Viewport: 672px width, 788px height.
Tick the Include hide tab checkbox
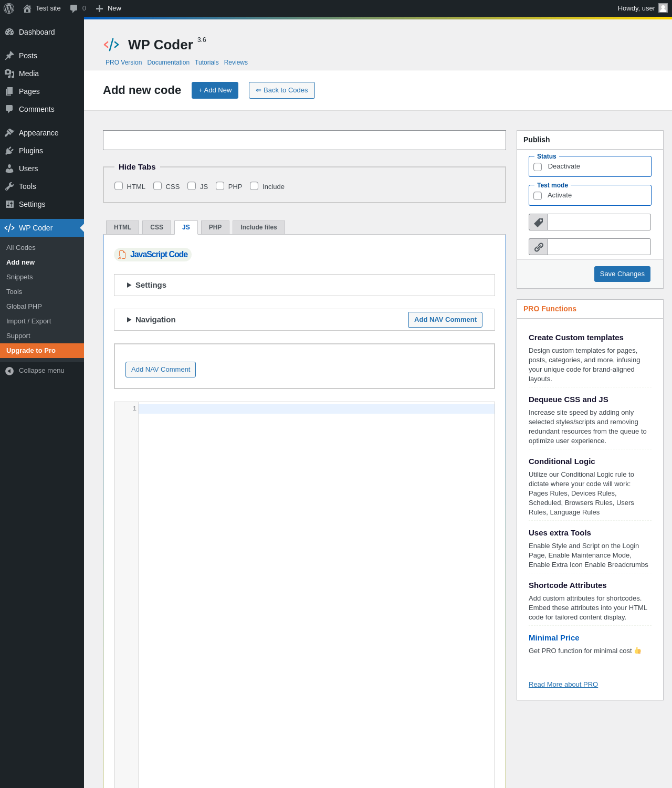pyautogui.click(x=254, y=186)
